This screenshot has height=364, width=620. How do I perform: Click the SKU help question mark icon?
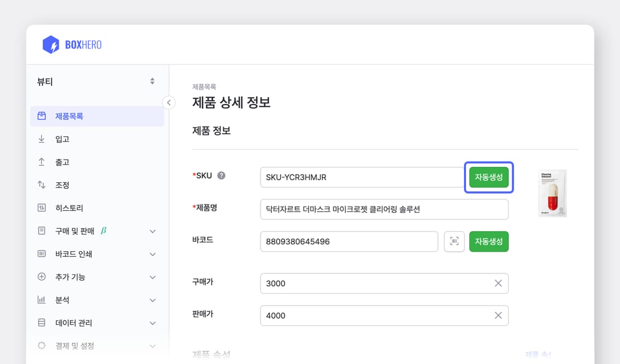point(222,175)
